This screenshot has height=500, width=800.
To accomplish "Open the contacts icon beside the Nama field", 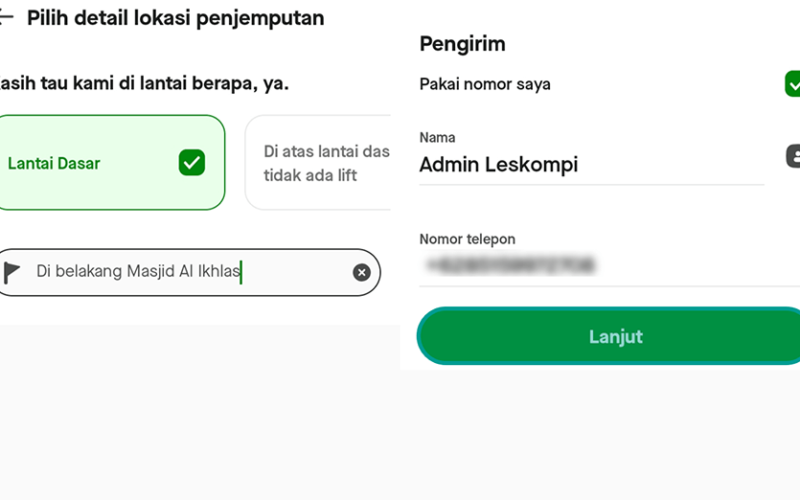I will 793,156.
